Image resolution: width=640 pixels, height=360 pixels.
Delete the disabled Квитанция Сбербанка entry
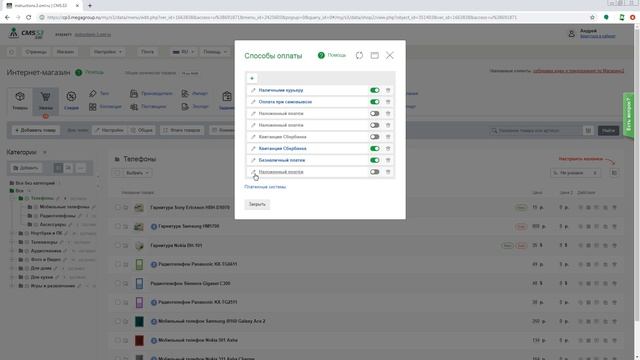pos(388,137)
